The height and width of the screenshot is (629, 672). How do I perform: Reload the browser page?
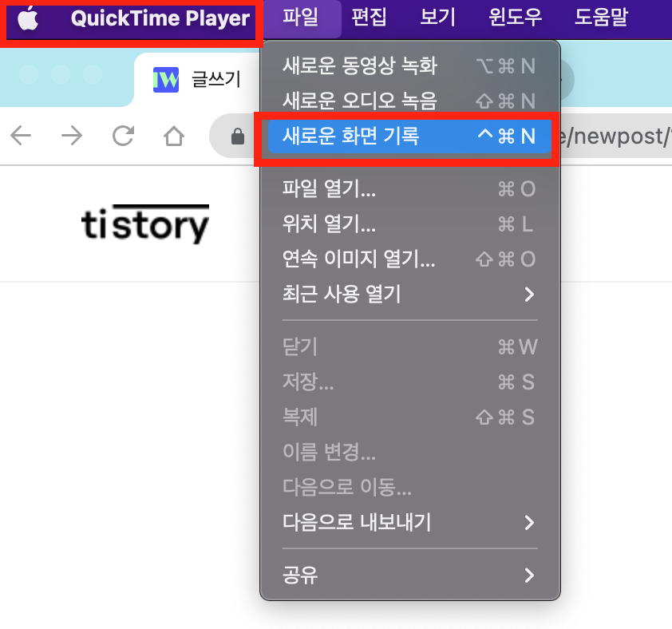[123, 136]
